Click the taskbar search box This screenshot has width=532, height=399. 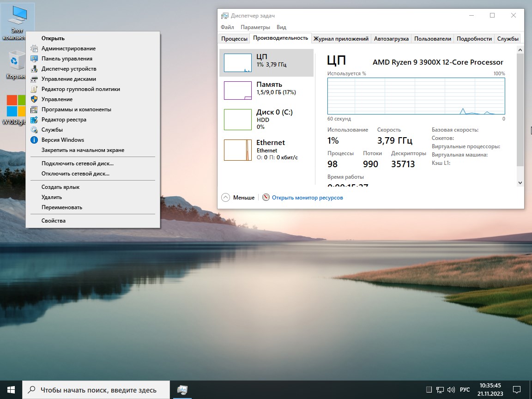[96, 390]
